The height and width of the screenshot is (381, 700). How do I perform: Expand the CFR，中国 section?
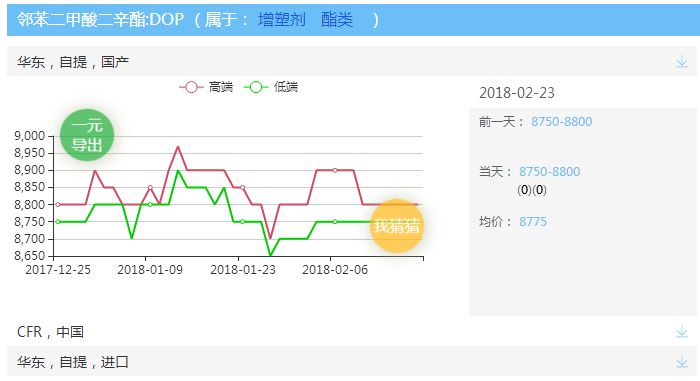352,331
